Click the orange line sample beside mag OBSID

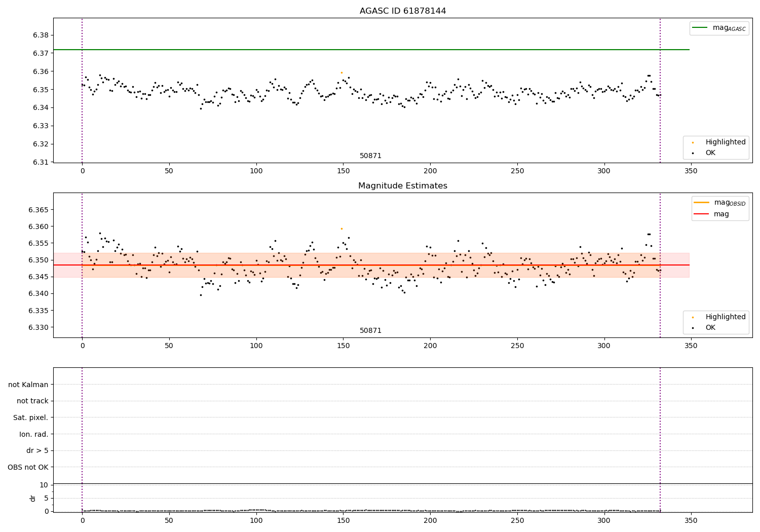tap(702, 202)
